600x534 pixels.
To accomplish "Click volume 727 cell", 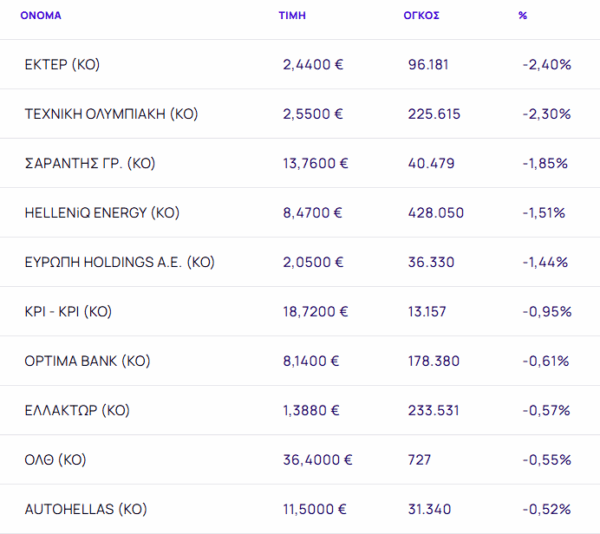I will tap(419, 460).
